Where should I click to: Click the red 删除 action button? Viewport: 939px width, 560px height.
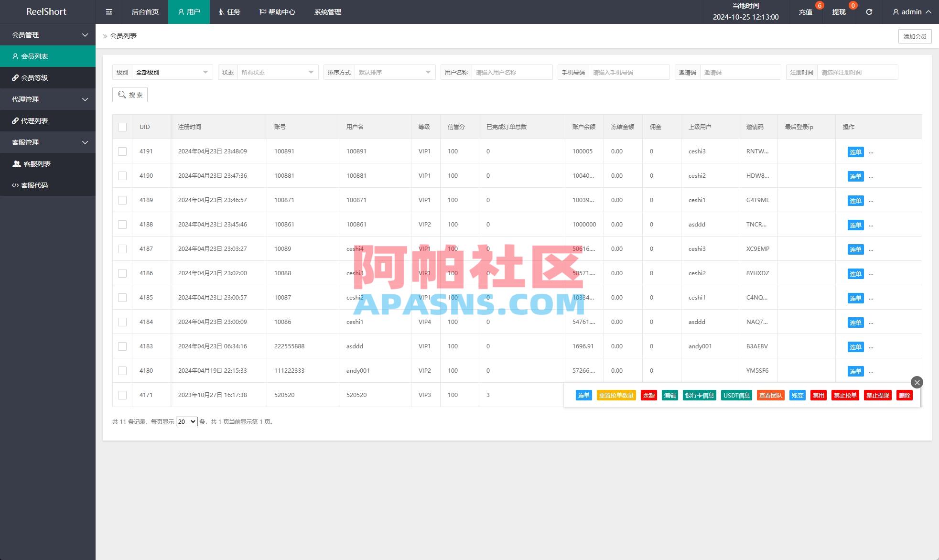point(904,395)
